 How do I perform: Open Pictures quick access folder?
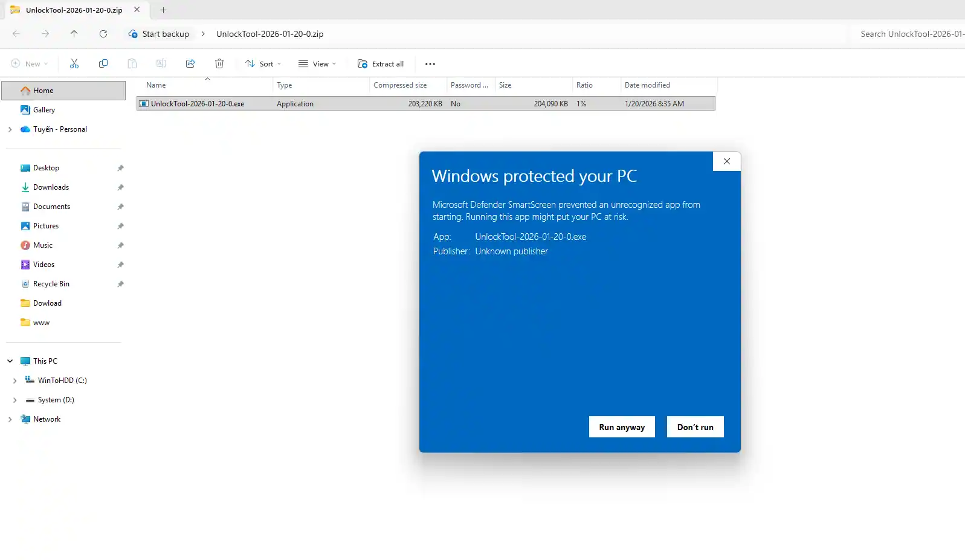point(46,226)
